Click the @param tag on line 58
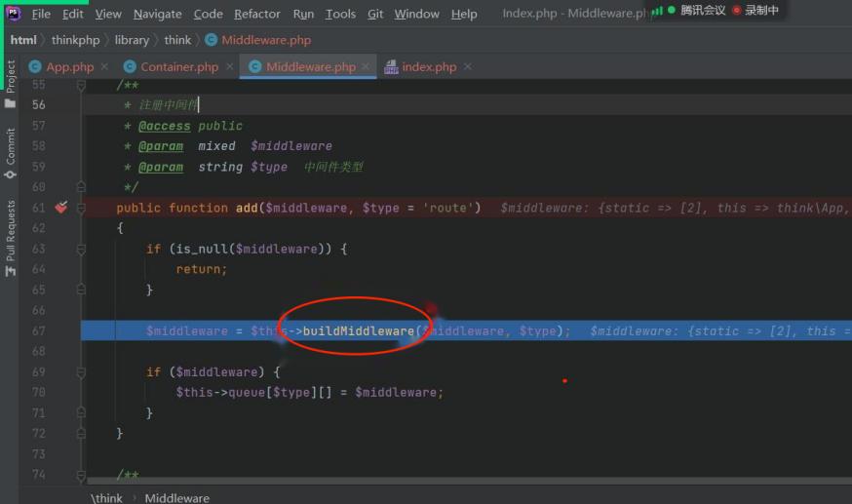852x504 pixels. coord(161,146)
